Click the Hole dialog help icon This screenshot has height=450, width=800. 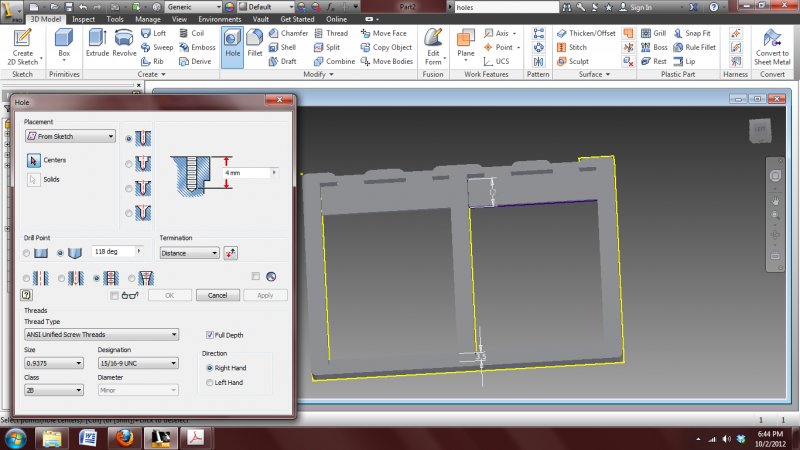pyautogui.click(x=26, y=295)
